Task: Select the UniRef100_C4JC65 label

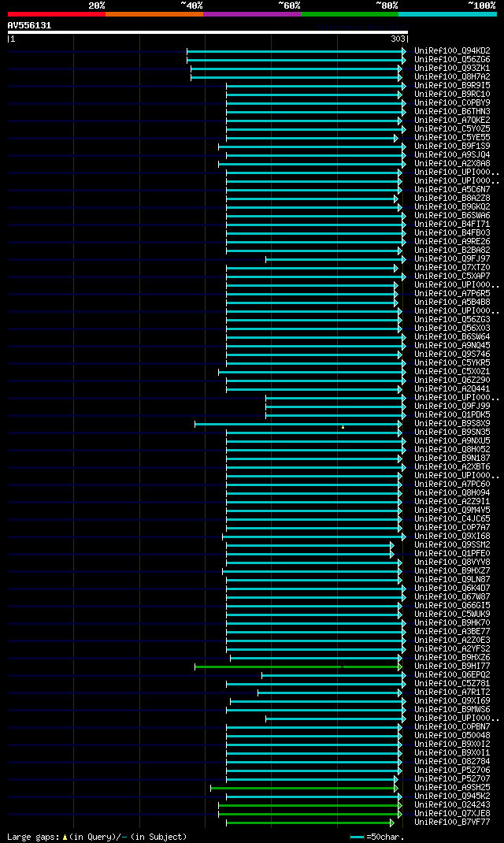Action: (x=452, y=519)
